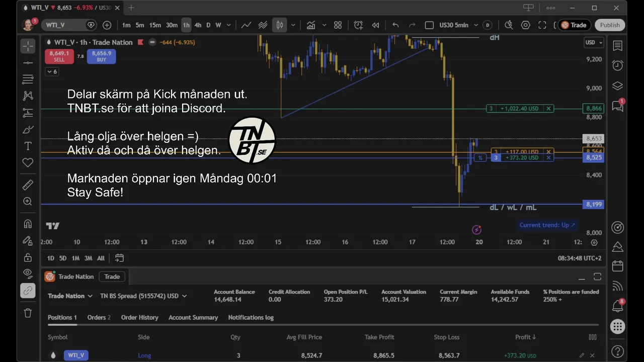The width and height of the screenshot is (644, 362).
Task: Add a compare symbol with plus icon
Action: pos(107,25)
